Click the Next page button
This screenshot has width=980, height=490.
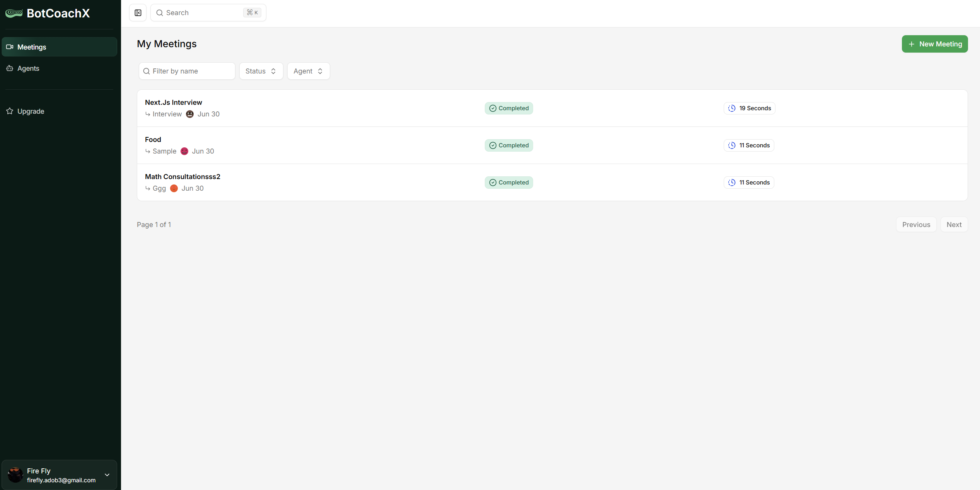click(954, 225)
